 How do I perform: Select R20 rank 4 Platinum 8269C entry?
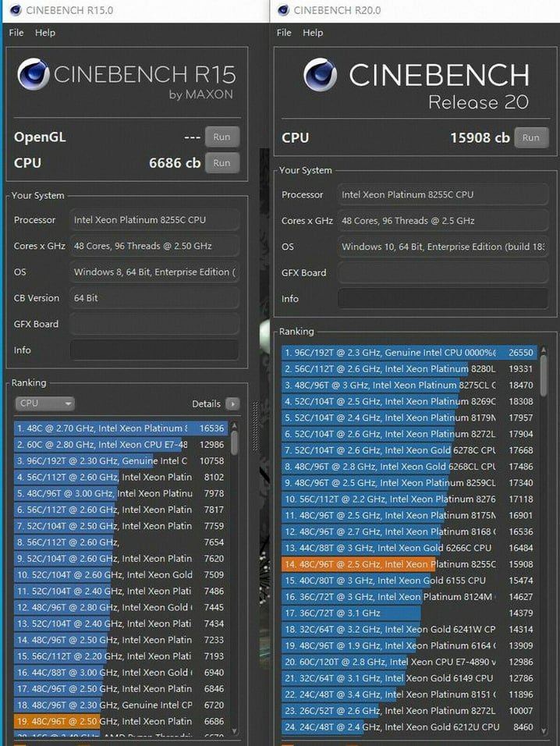click(409, 402)
